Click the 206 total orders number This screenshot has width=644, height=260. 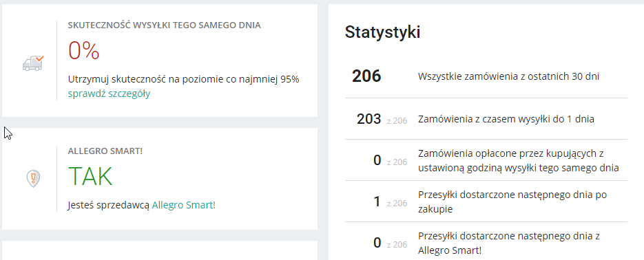pos(366,76)
